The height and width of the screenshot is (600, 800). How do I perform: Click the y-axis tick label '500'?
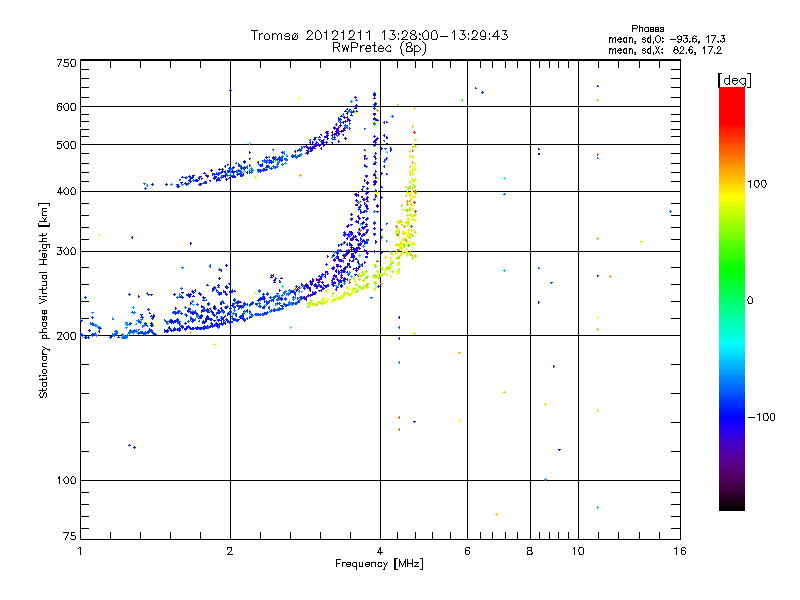[66, 145]
